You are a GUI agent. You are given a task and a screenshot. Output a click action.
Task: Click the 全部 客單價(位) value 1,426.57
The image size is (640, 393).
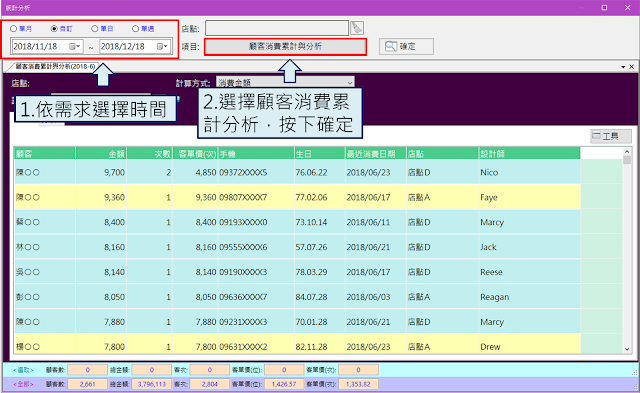(x=284, y=384)
